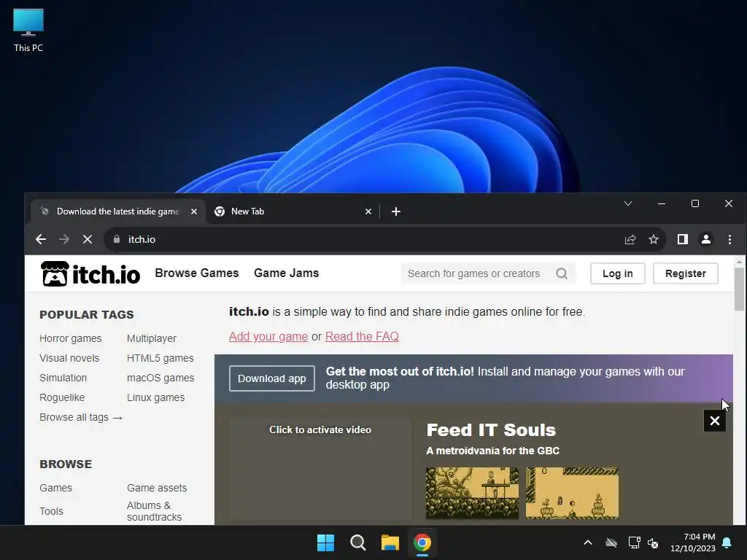Browse Albums & soundtracks category
Viewport: 747px width, 560px height.
coord(155,511)
